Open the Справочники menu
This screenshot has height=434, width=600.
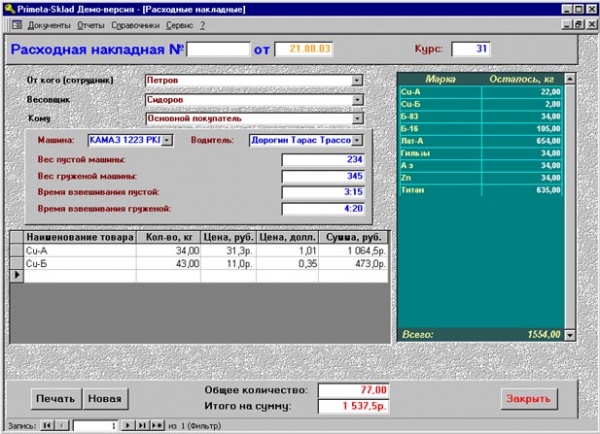[135, 26]
